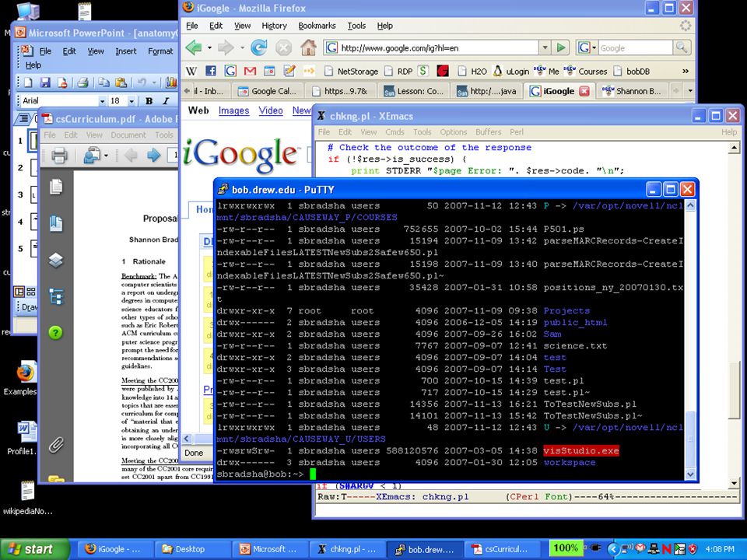The width and height of the screenshot is (747, 560).
Task: Open the Perl menu in XEmacs
Action: (517, 132)
